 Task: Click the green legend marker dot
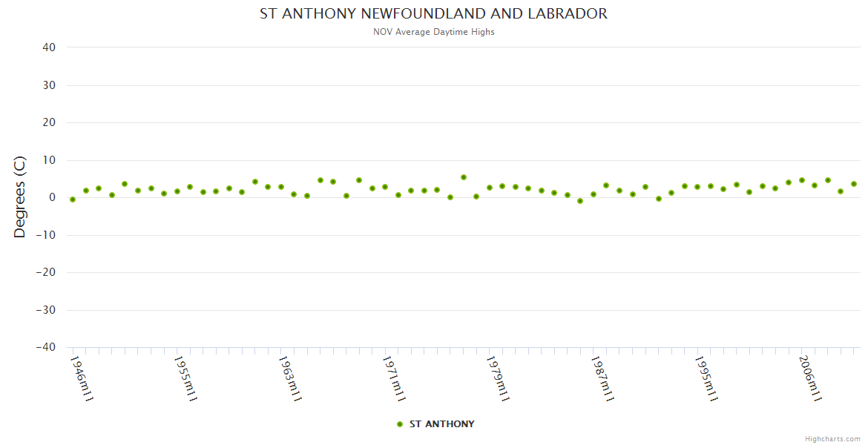click(x=400, y=424)
